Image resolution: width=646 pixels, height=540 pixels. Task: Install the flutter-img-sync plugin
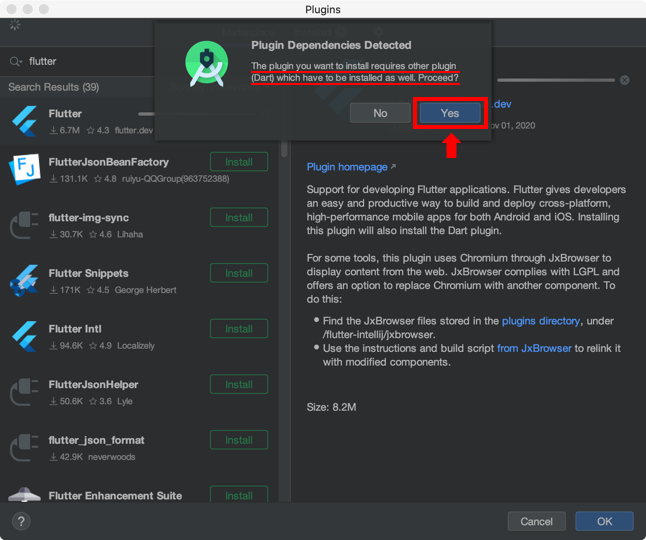click(x=239, y=217)
